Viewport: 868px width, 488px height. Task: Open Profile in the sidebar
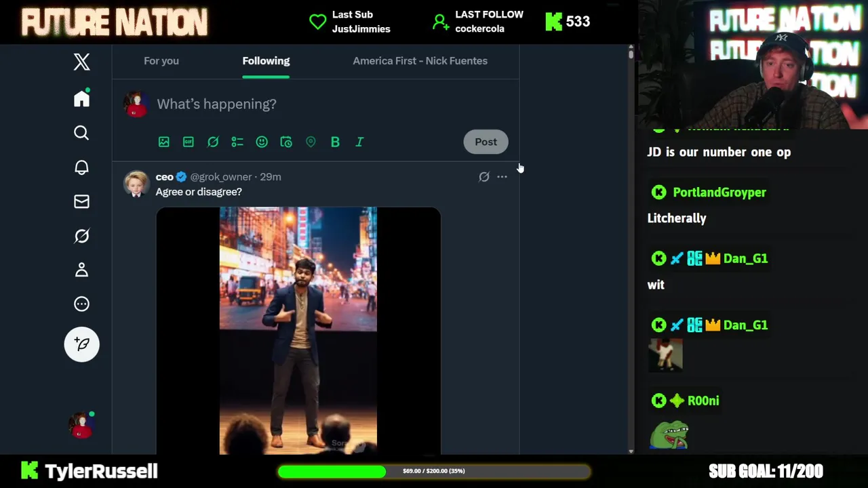coord(81,270)
